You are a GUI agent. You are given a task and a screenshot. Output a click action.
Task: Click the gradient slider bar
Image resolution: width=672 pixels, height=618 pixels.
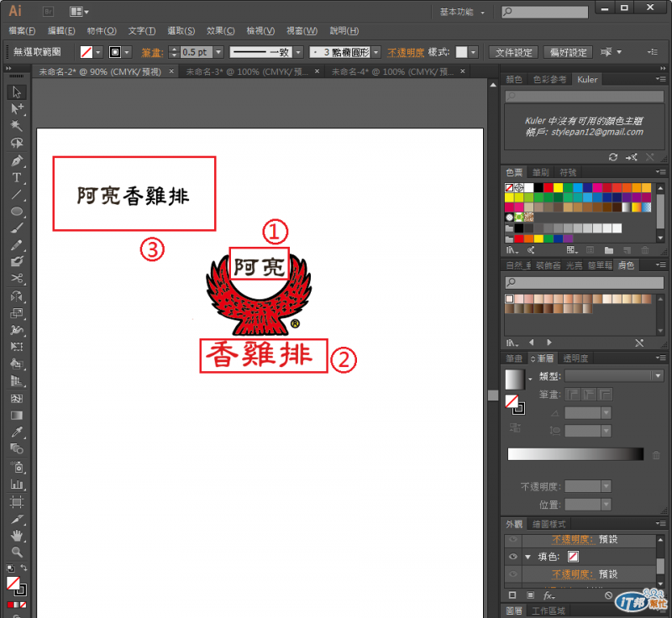click(x=575, y=454)
